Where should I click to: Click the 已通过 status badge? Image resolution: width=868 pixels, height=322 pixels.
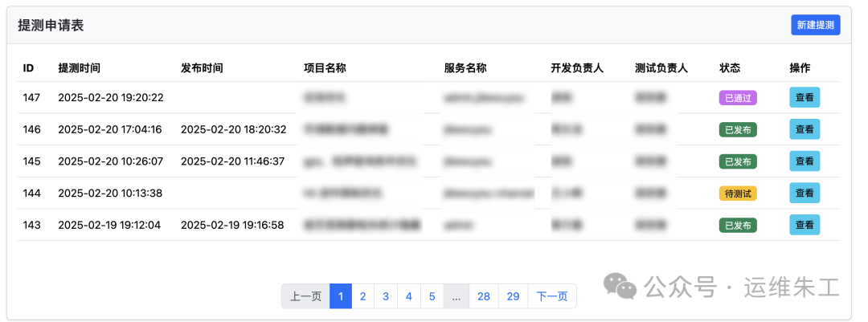(738, 98)
